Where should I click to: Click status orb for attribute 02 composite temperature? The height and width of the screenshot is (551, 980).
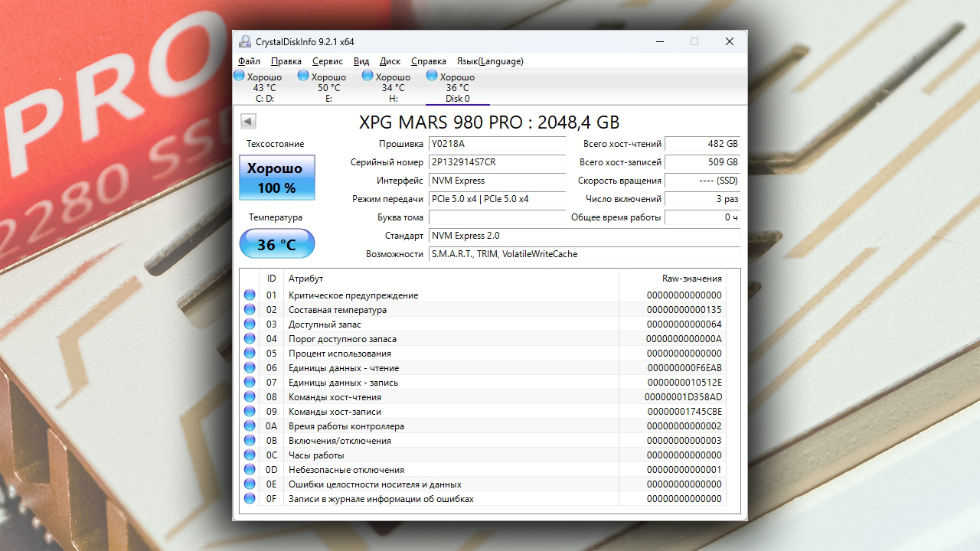coord(250,310)
